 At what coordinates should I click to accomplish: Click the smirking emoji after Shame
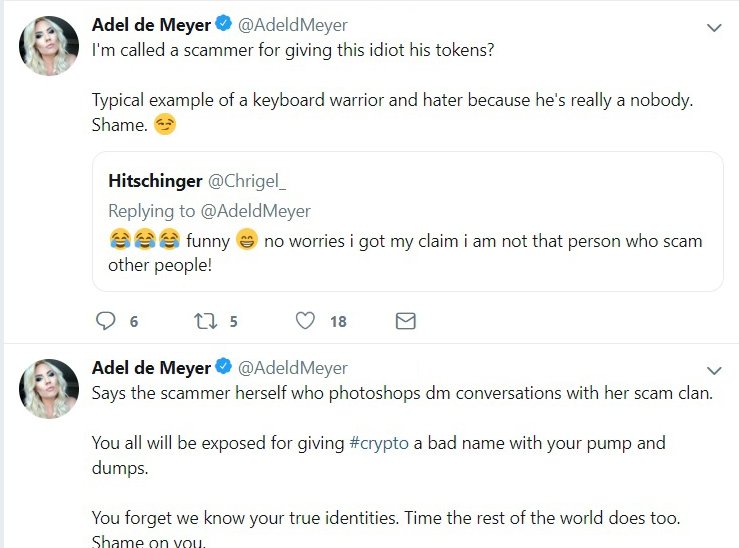coord(165,127)
